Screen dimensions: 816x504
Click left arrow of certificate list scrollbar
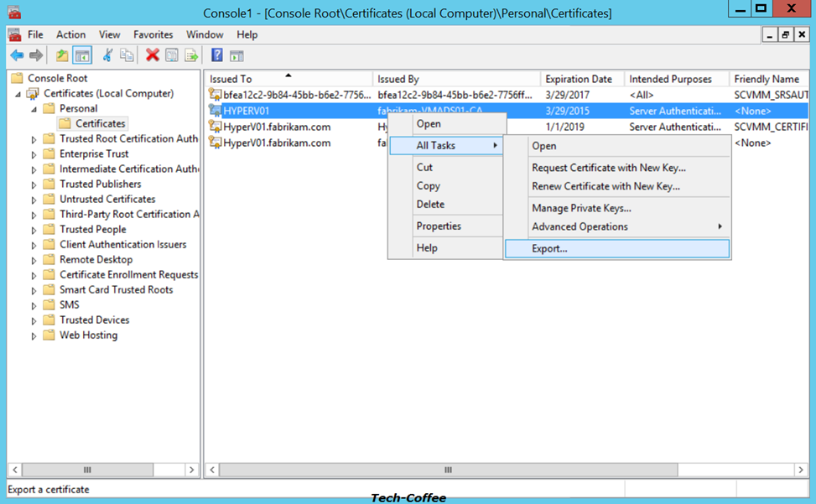tap(212, 470)
